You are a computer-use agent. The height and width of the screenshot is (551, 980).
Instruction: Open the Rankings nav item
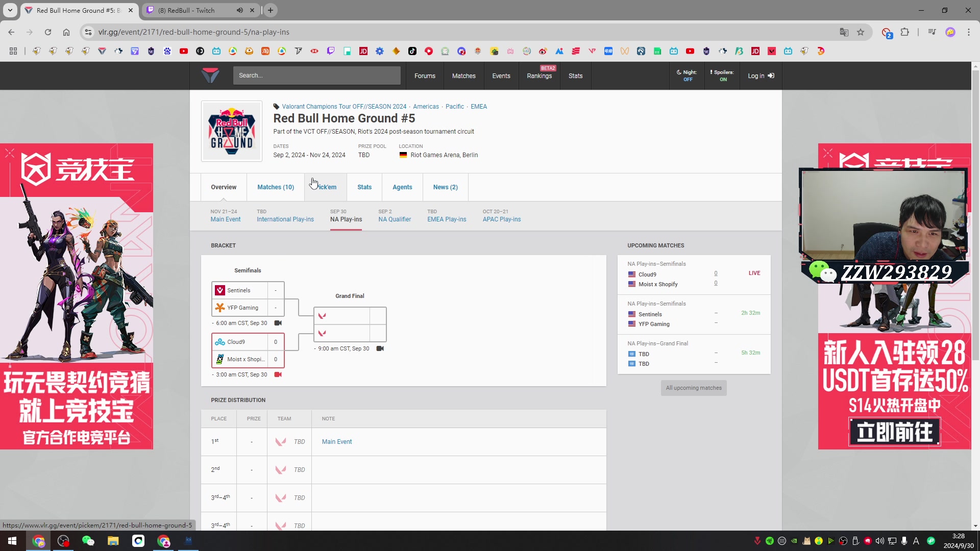point(539,76)
